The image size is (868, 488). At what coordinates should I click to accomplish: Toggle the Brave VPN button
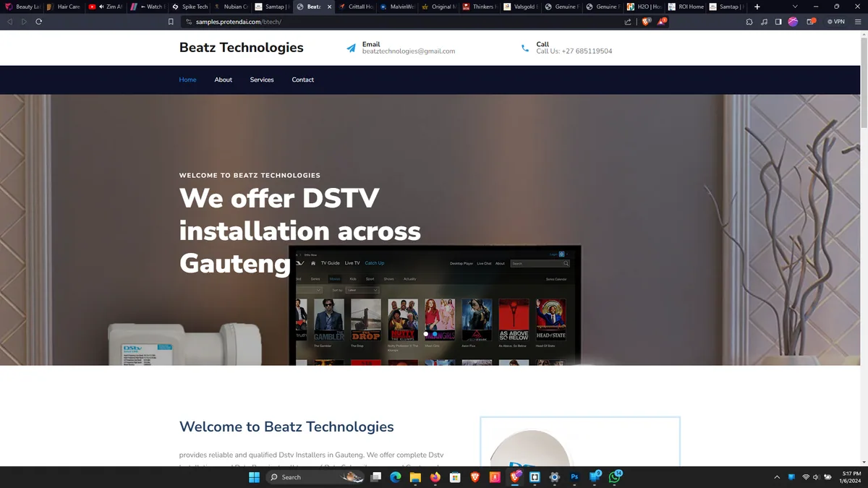tap(835, 22)
